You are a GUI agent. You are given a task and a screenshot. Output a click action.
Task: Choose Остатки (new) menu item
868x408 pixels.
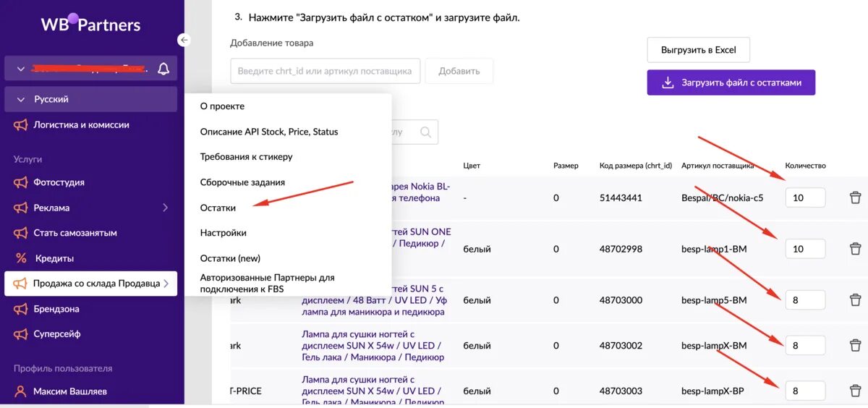point(230,258)
